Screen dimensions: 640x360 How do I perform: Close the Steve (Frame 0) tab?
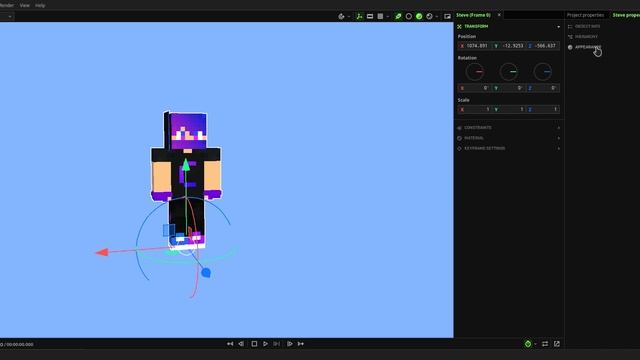pyautogui.click(x=499, y=15)
